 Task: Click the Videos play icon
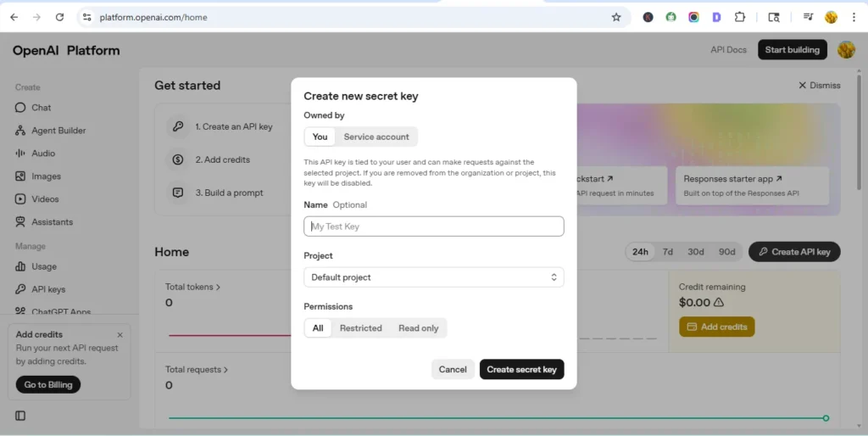(20, 198)
